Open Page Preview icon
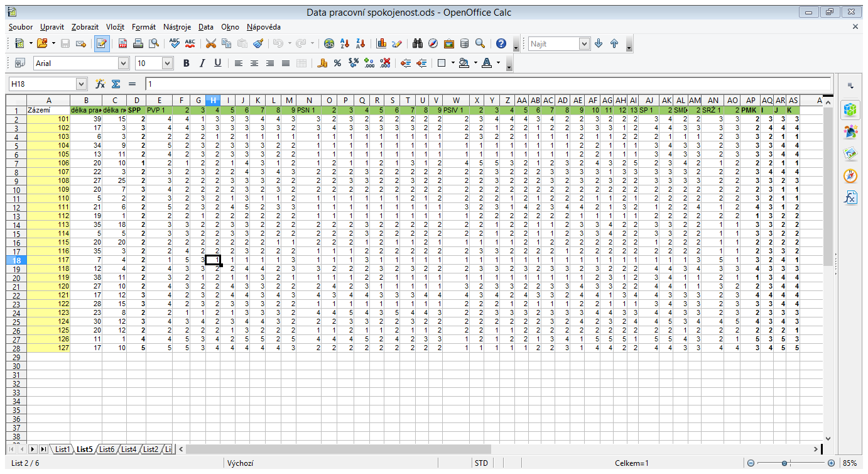Viewport: 868px width, 474px height. [153, 43]
